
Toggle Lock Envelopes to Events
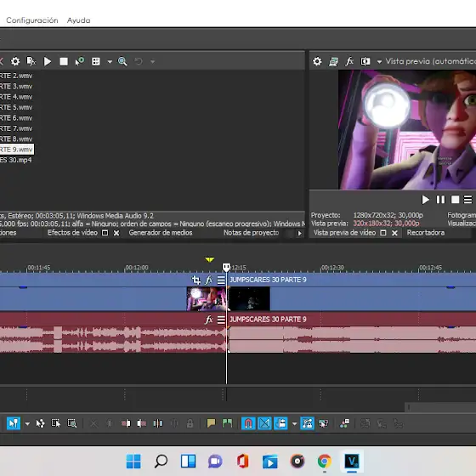[307, 423]
